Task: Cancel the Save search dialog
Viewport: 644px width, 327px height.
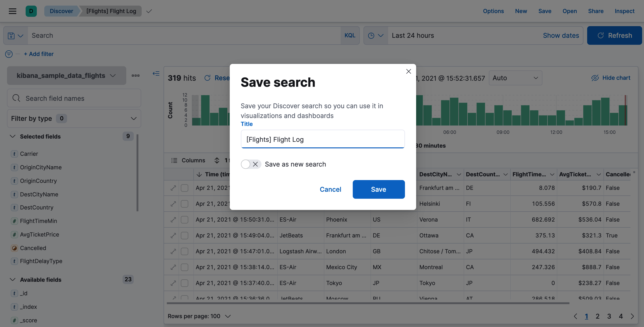Action: (330, 189)
